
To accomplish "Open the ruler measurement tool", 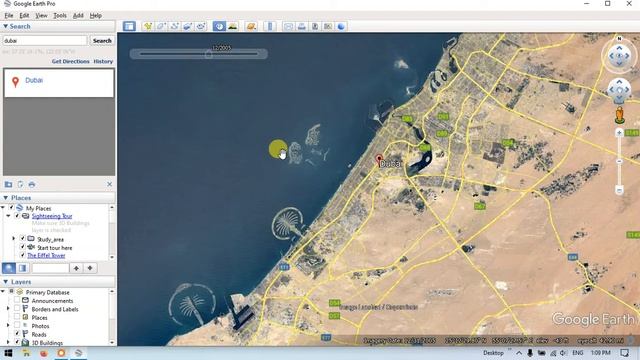I will coord(270,27).
